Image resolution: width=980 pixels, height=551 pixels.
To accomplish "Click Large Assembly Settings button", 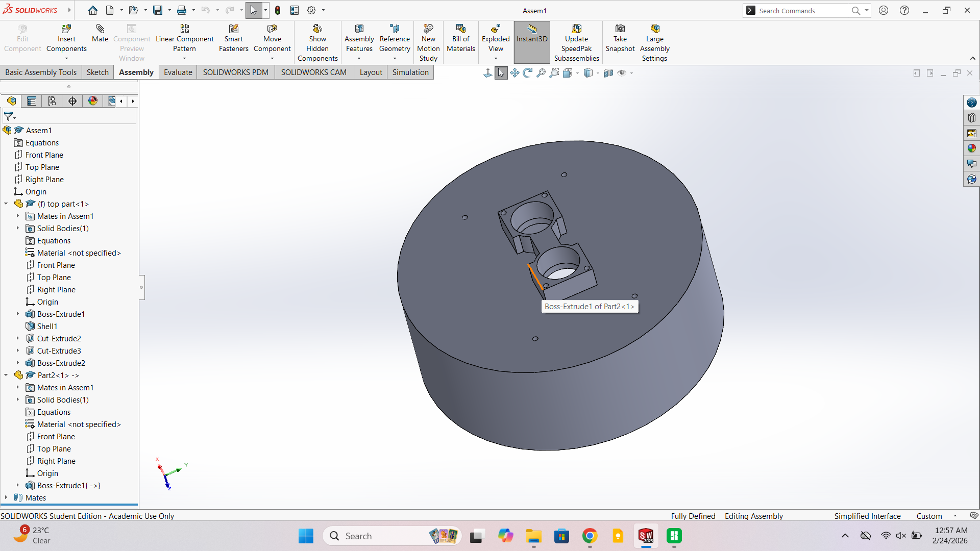I will click(655, 43).
